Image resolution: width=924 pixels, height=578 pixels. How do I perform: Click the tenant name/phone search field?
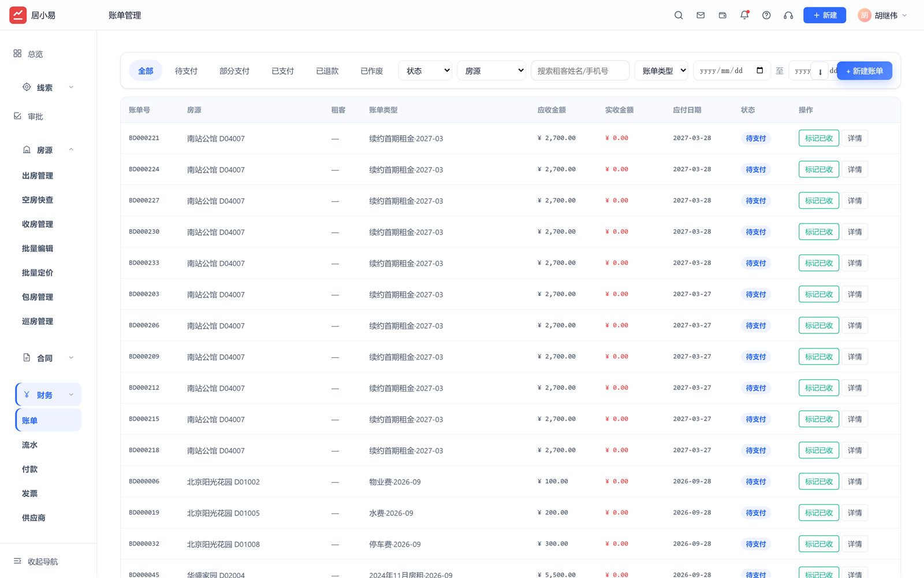tap(580, 71)
